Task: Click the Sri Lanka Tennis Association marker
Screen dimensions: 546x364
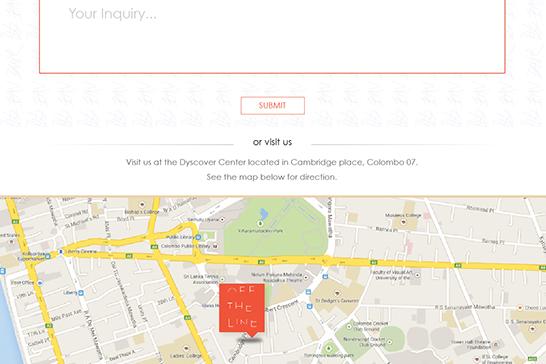Action: 222,279
